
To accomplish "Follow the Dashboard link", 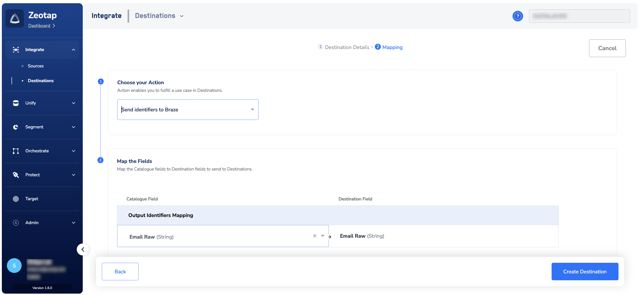I will click(39, 26).
